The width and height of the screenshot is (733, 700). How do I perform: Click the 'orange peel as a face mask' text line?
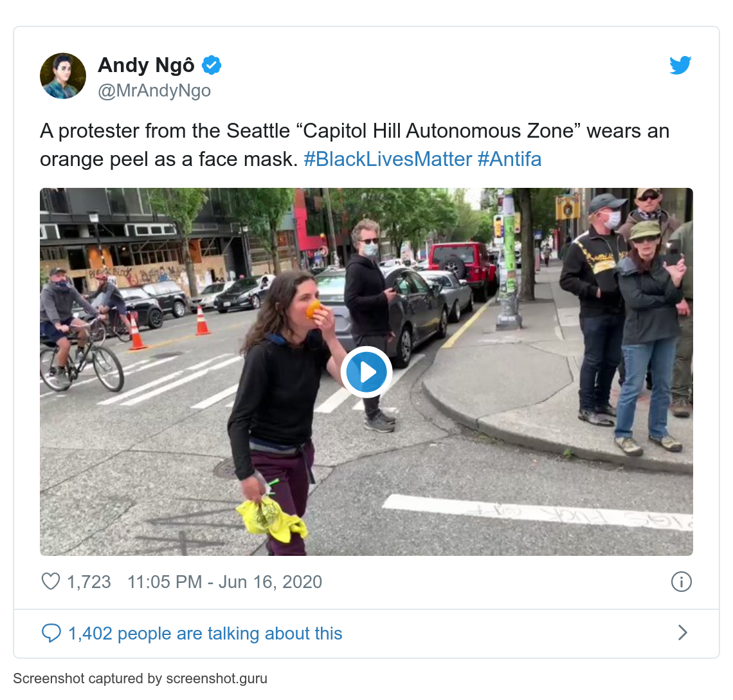(168, 159)
